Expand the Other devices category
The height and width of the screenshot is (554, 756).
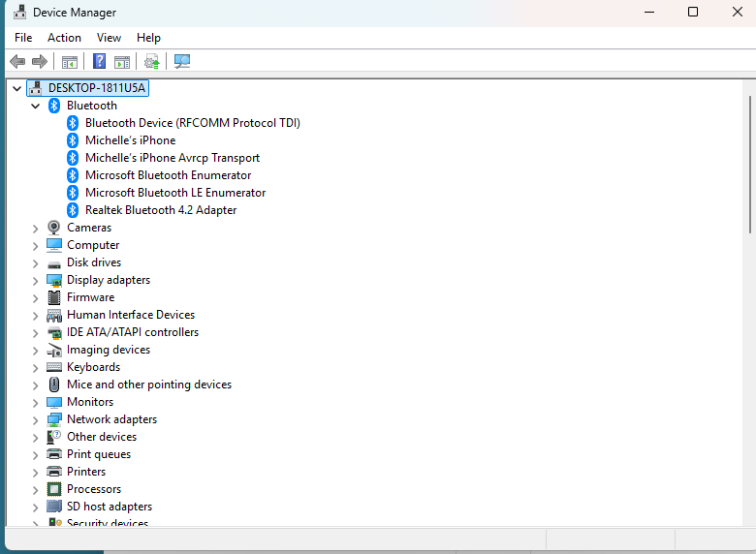tap(35, 438)
